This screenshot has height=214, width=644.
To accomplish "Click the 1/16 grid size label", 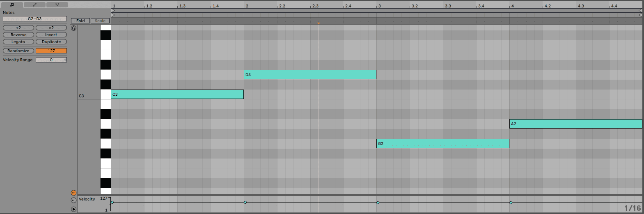I will [x=633, y=208].
